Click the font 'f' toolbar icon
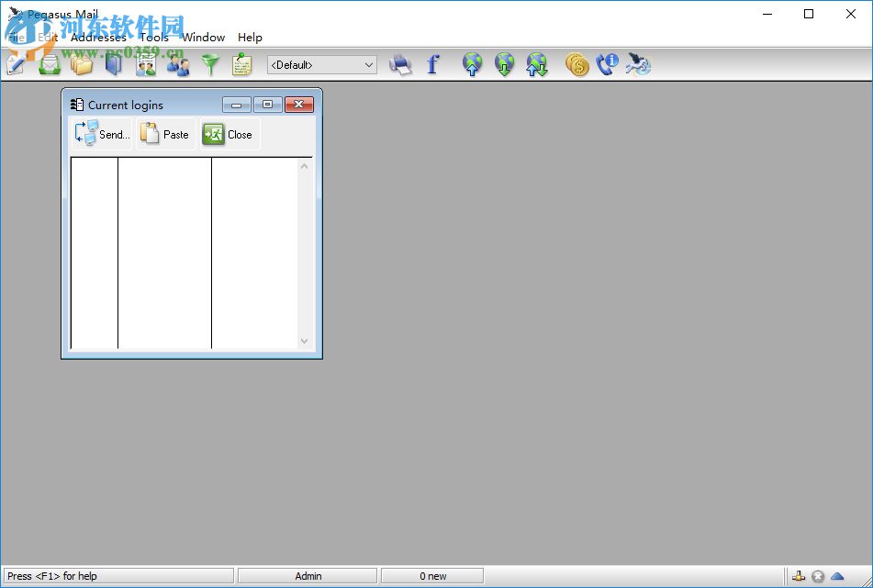Image resolution: width=873 pixels, height=588 pixels. (x=432, y=64)
